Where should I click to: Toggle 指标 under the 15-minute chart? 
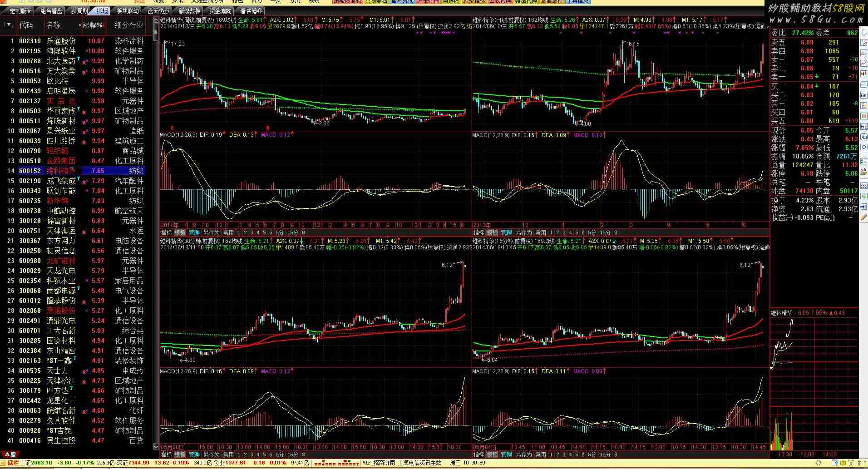479,454
